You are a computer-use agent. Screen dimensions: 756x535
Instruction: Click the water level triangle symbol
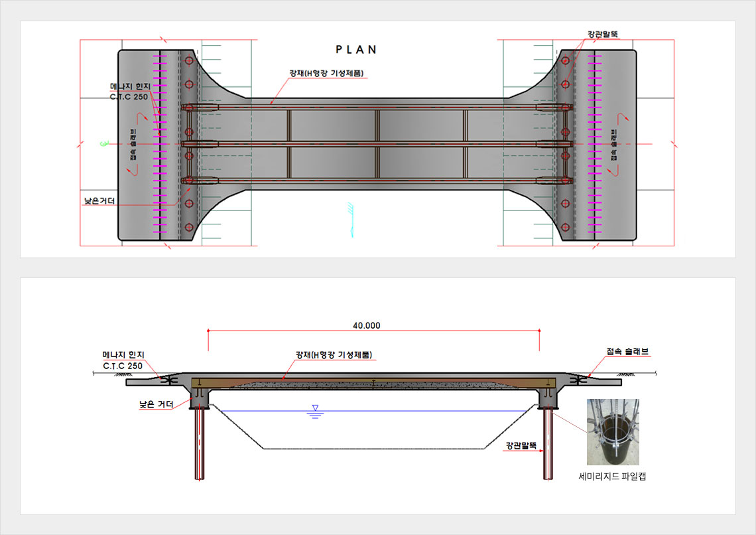[315, 411]
